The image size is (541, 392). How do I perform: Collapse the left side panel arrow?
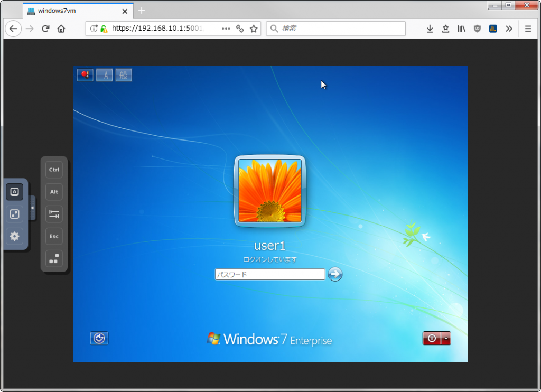point(32,208)
